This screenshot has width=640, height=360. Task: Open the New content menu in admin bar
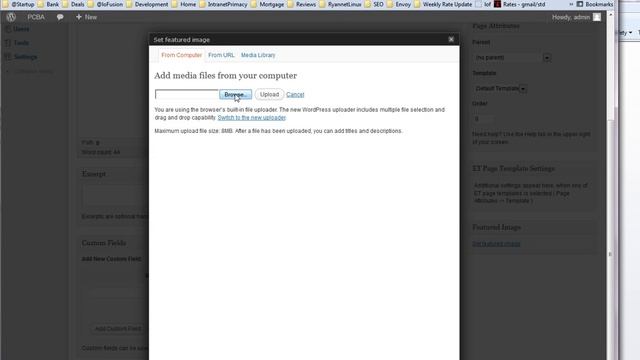pyautogui.click(x=86, y=17)
